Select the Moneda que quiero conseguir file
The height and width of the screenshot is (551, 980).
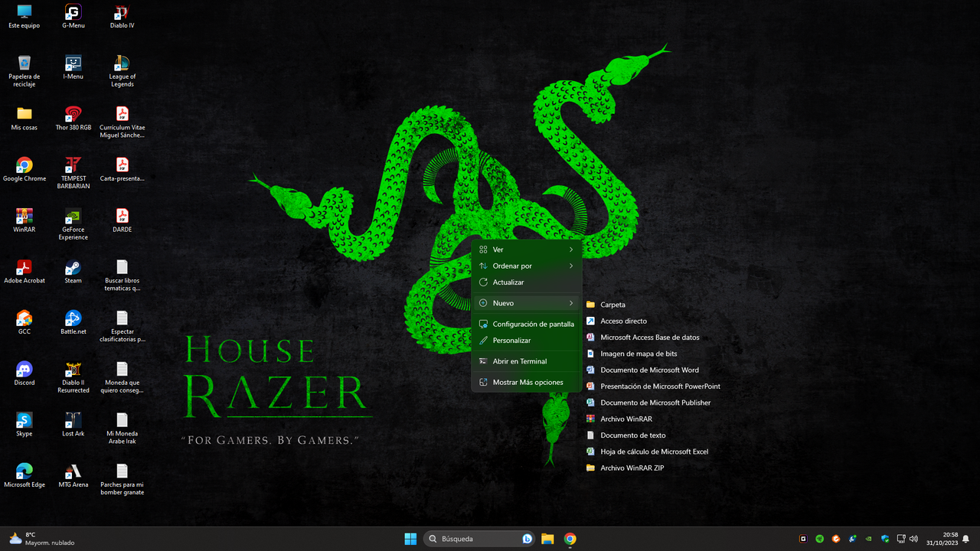pyautogui.click(x=122, y=377)
